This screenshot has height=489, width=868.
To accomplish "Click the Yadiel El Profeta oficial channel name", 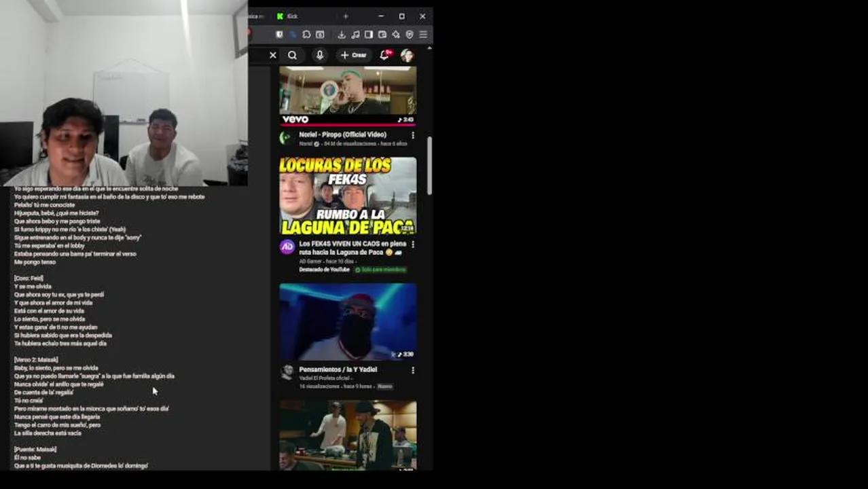I will tap(324, 378).
